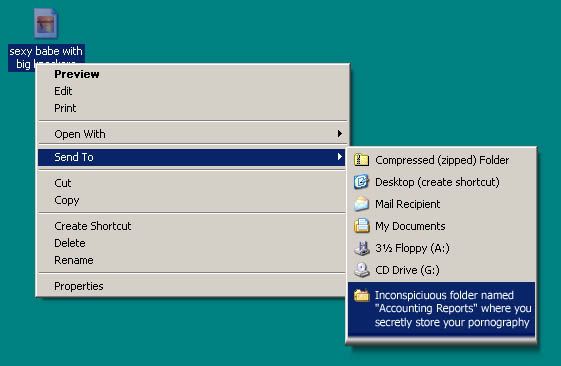This screenshot has width=561, height=366.
Task: Click the desktop file name label
Action: [46, 57]
